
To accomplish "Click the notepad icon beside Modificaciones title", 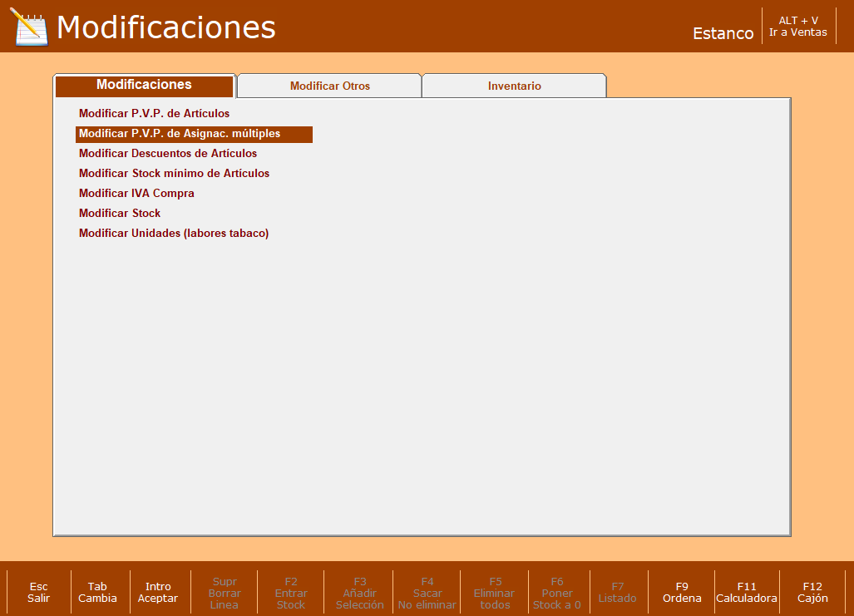I will click(29, 27).
